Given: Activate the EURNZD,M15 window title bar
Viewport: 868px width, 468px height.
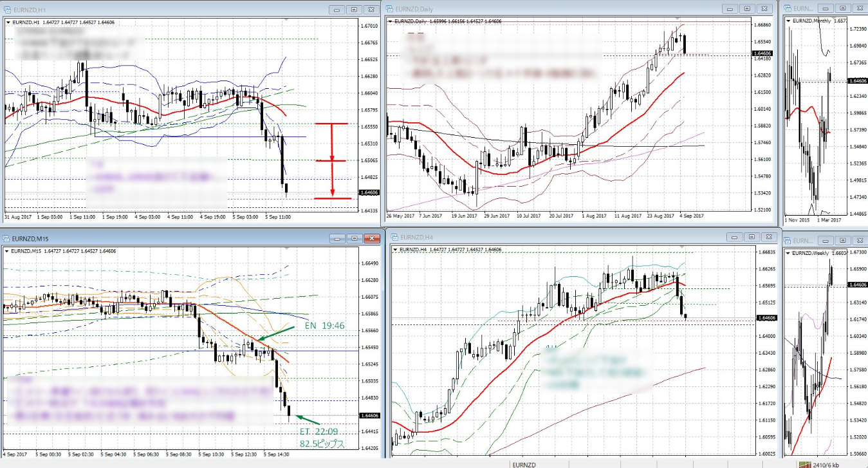Looking at the screenshot, I should 161,239.
